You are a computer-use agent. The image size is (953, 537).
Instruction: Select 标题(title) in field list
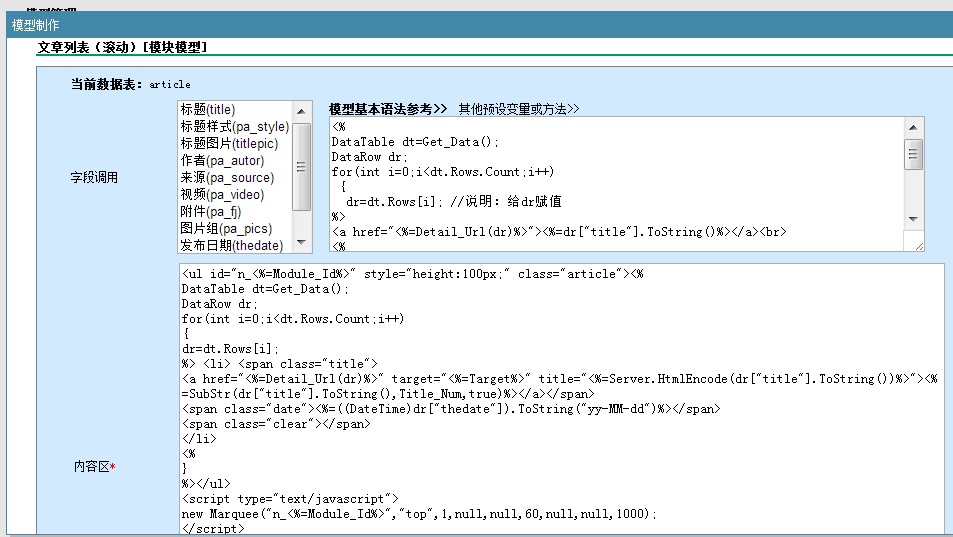coord(208,110)
